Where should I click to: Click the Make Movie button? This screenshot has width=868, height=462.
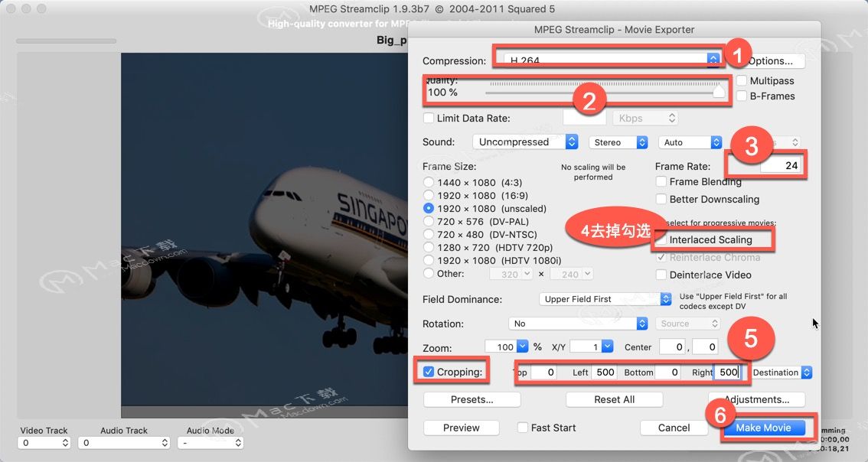click(763, 428)
